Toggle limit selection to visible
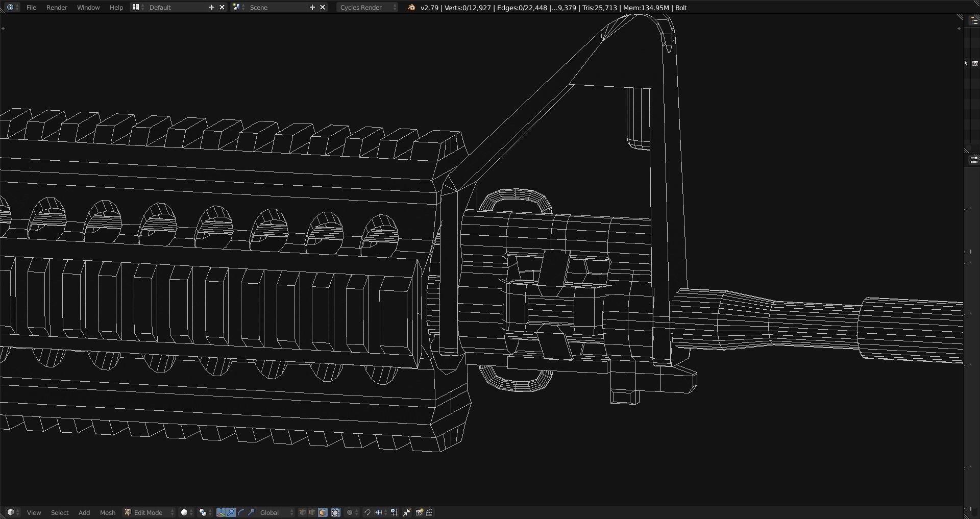Viewport: 980px width, 519px height. click(x=335, y=512)
